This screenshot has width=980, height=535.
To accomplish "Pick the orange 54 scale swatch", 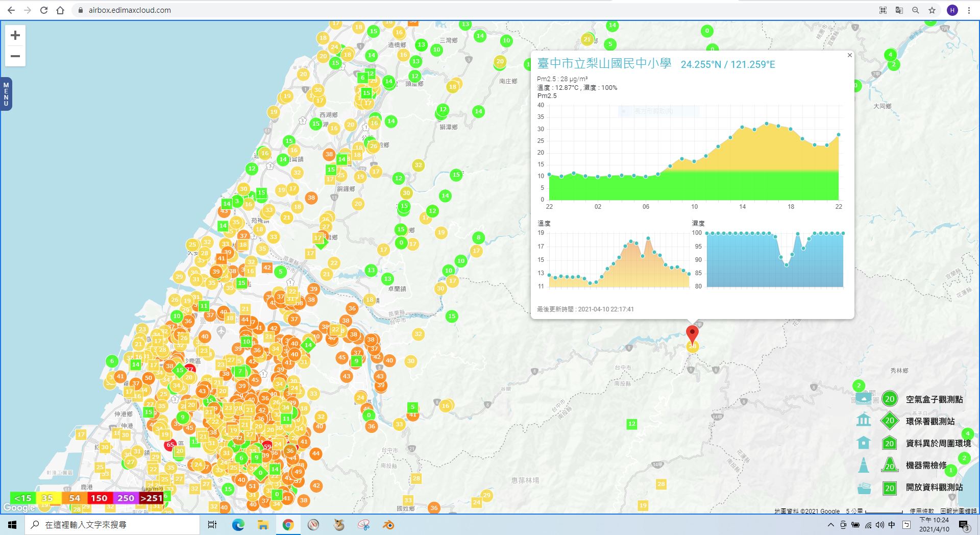I will click(x=75, y=498).
